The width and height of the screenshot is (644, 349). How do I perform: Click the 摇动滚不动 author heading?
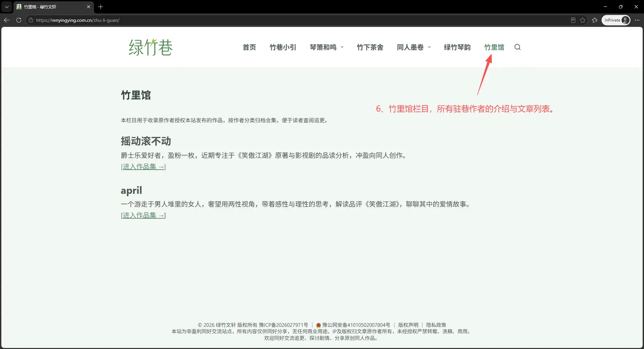click(x=146, y=141)
